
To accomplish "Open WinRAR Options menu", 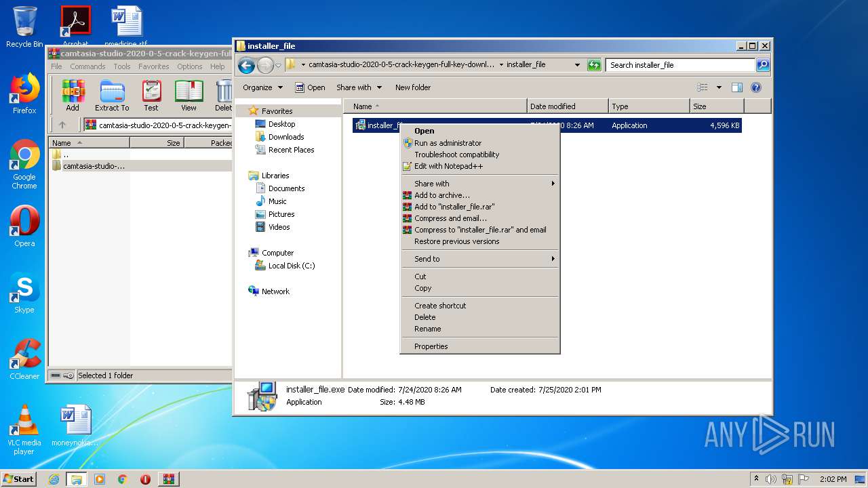I will point(189,66).
